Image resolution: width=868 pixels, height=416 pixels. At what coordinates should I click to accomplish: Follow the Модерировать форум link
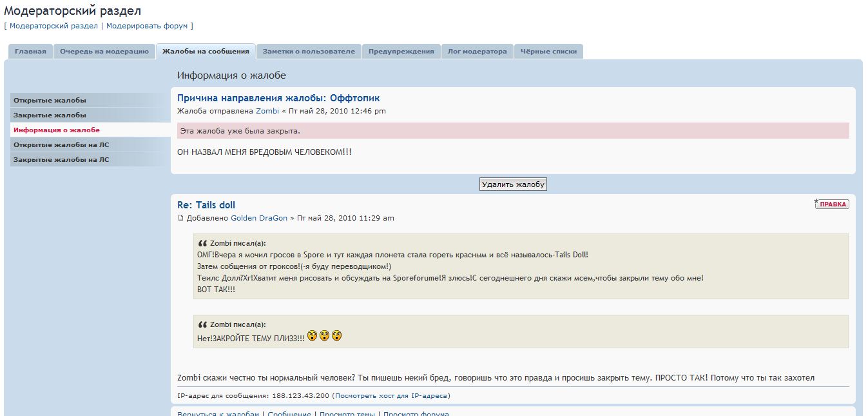(147, 26)
